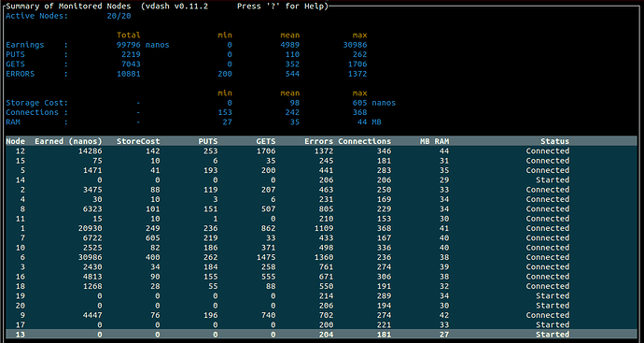
Task: Click PUTS value 196 in node 9 row
Action: [x=211, y=316]
